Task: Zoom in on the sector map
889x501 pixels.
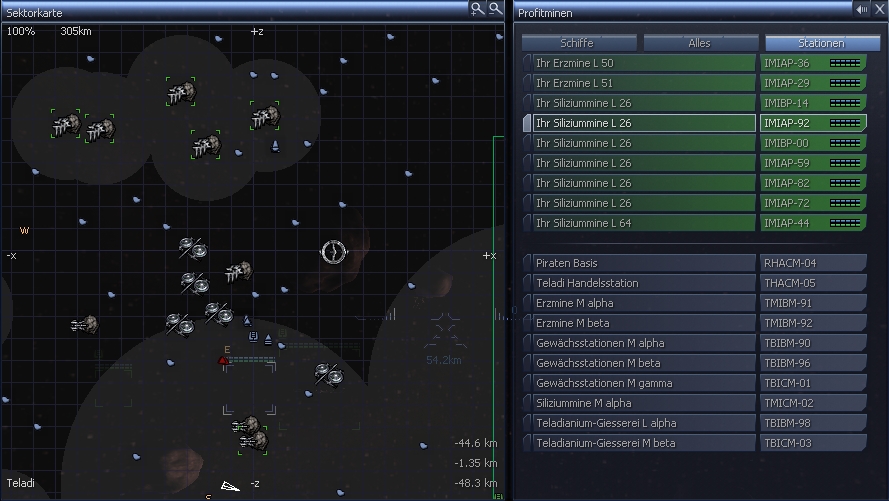Action: pyautogui.click(x=478, y=8)
